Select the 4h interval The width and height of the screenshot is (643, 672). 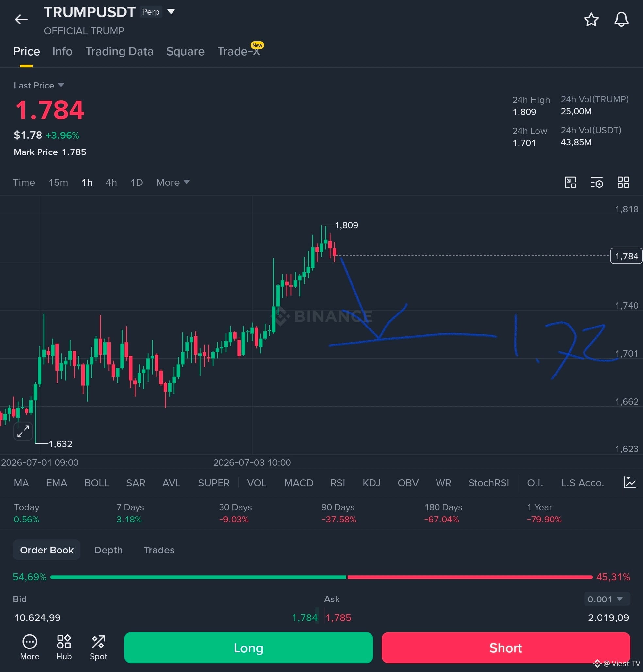pos(111,182)
